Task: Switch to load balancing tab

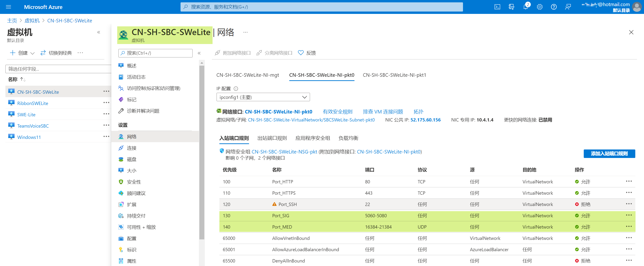Action: pos(348,138)
